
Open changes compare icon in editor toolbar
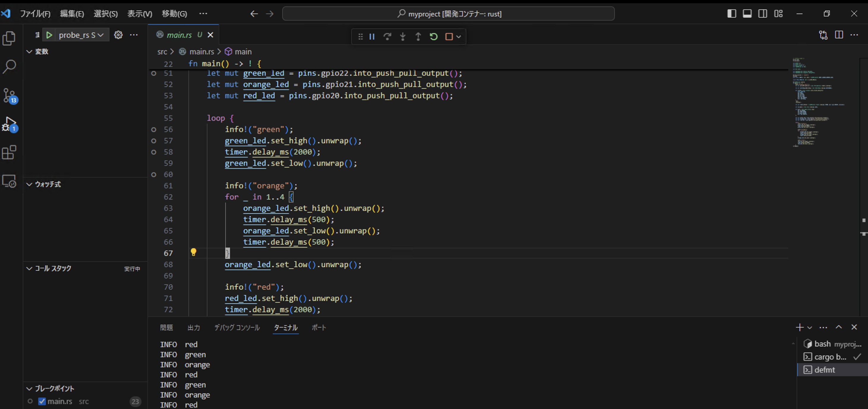(823, 35)
